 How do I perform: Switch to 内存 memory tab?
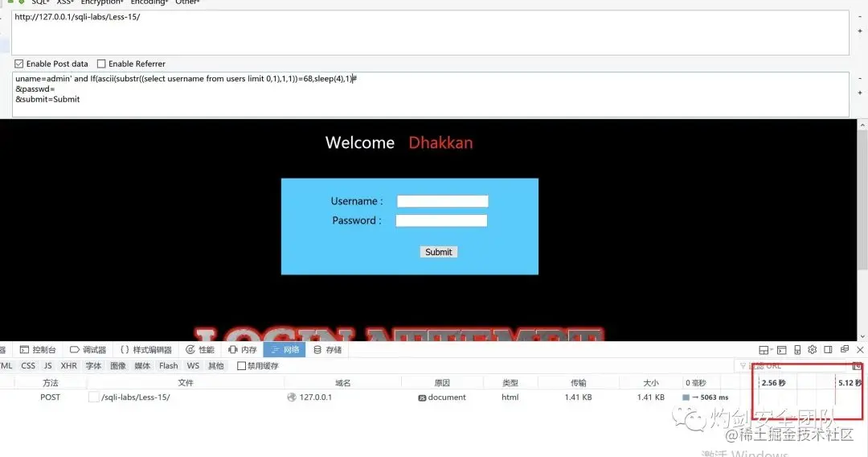(x=243, y=349)
